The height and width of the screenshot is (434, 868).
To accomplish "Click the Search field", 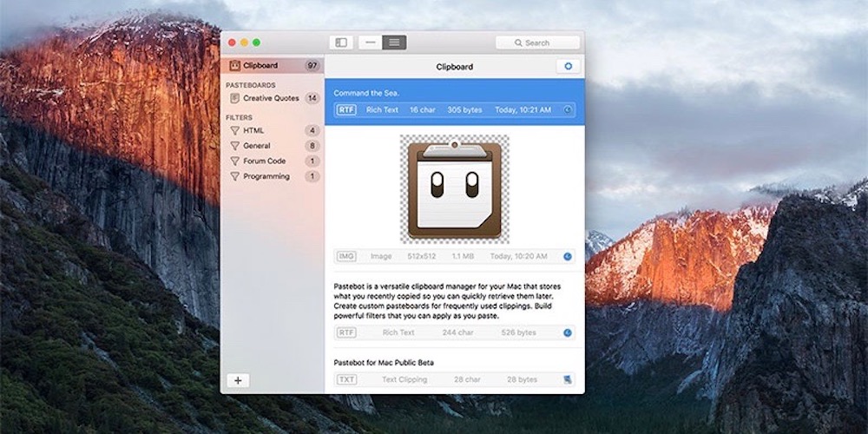I will [x=537, y=43].
